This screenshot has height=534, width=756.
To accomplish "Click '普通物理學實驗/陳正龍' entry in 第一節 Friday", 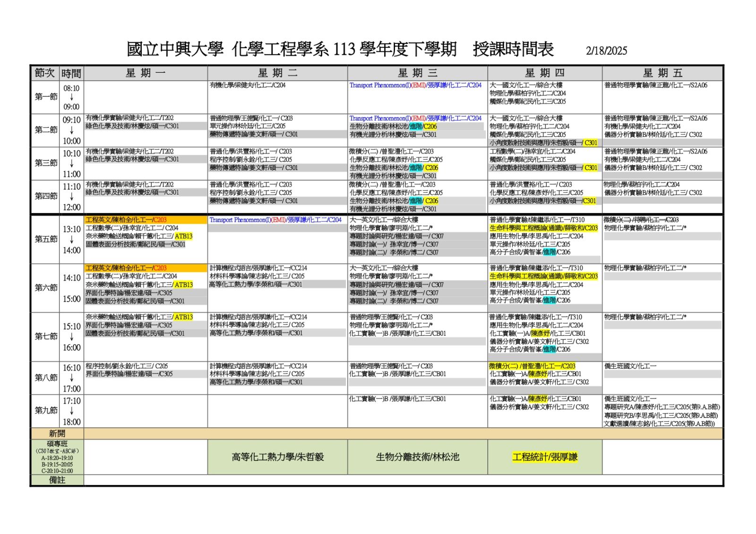I will pos(656,85).
